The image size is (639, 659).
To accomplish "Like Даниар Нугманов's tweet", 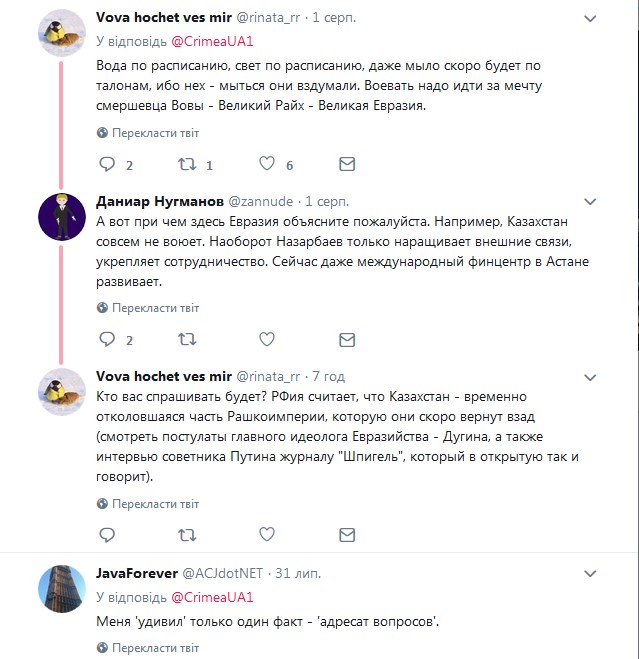I will 267,340.
